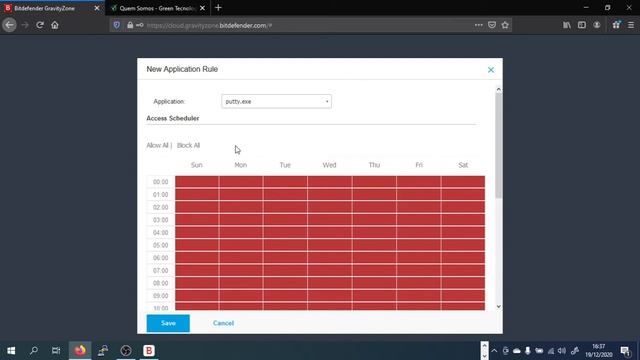Save the new application rule
The width and height of the screenshot is (640, 360).
tap(168, 323)
